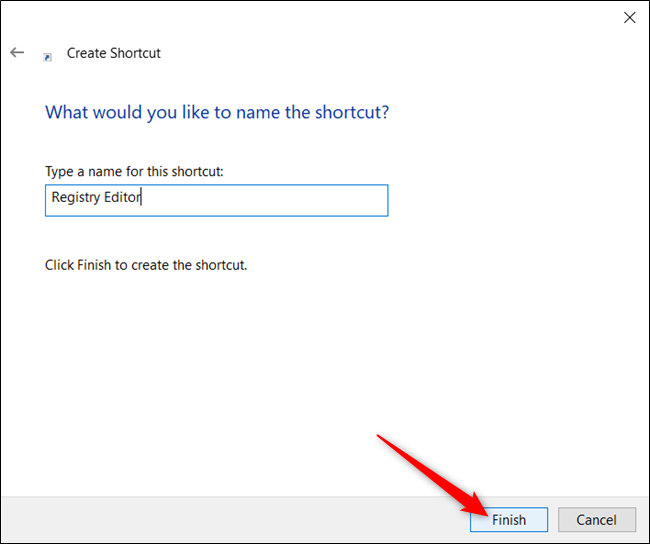The width and height of the screenshot is (650, 544).
Task: Click the gap between Finish and Cancel
Action: click(553, 520)
